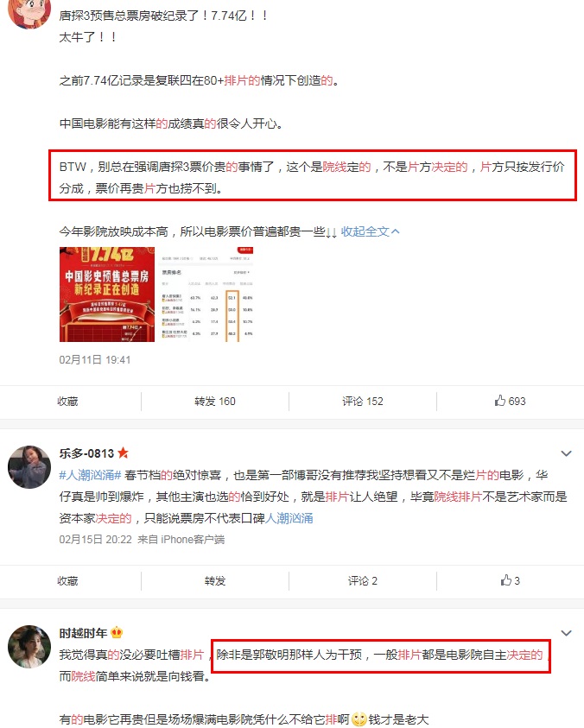This screenshot has height=728, width=584.
Task: Click 转发 under 乐多-0813's post
Action: click(x=214, y=581)
